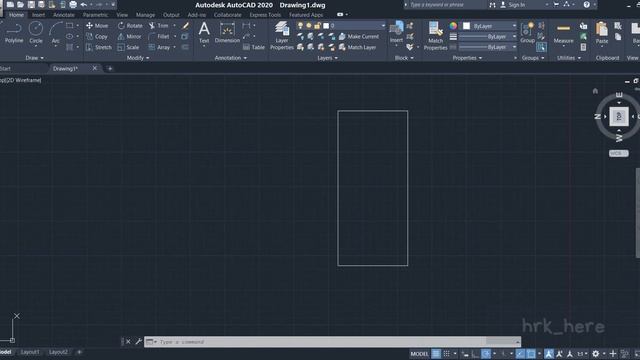Click the object color wheel swatch
This screenshot has height=360, width=640.
[453, 26]
